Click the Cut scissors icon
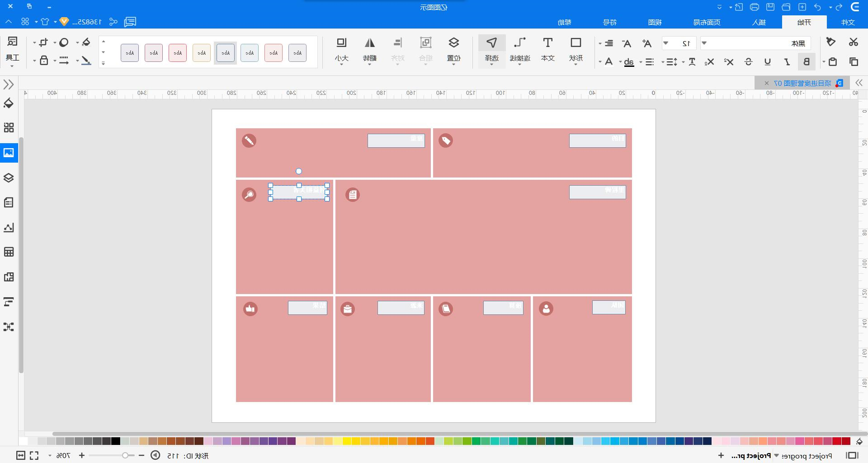Screen dimensions: 868x463 tap(853, 42)
